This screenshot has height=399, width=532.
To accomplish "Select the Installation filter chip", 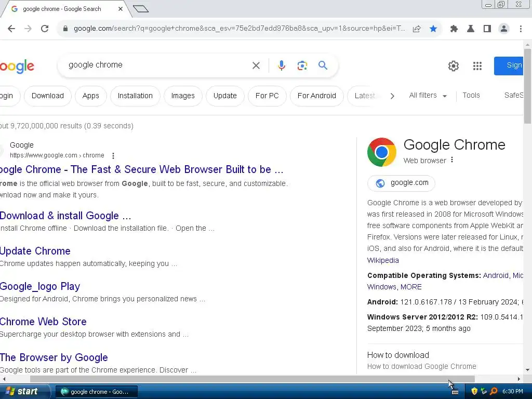I will [x=135, y=96].
